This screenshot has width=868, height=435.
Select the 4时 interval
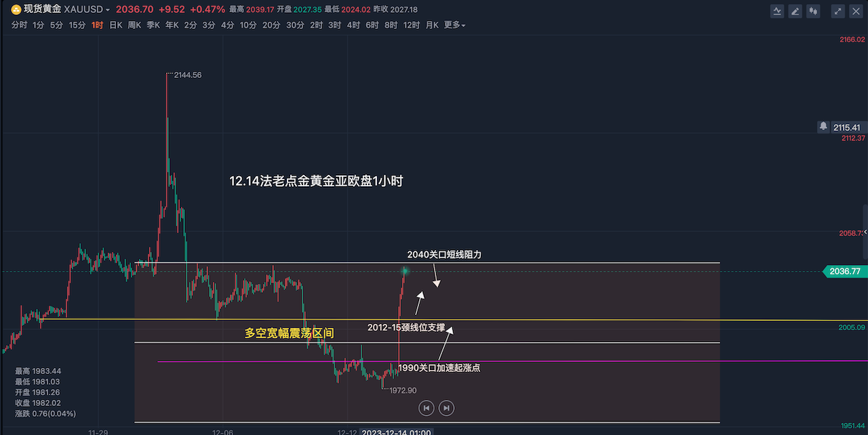click(353, 25)
